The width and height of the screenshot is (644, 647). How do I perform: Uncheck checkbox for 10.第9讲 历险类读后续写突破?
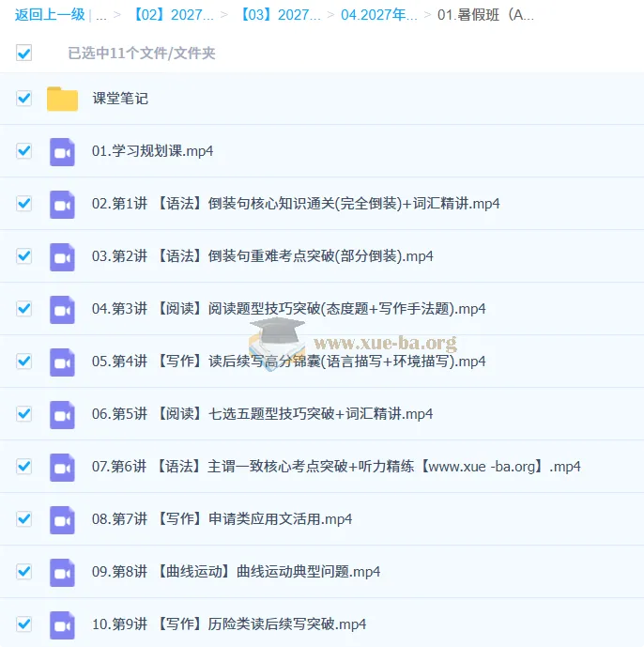[23, 624]
